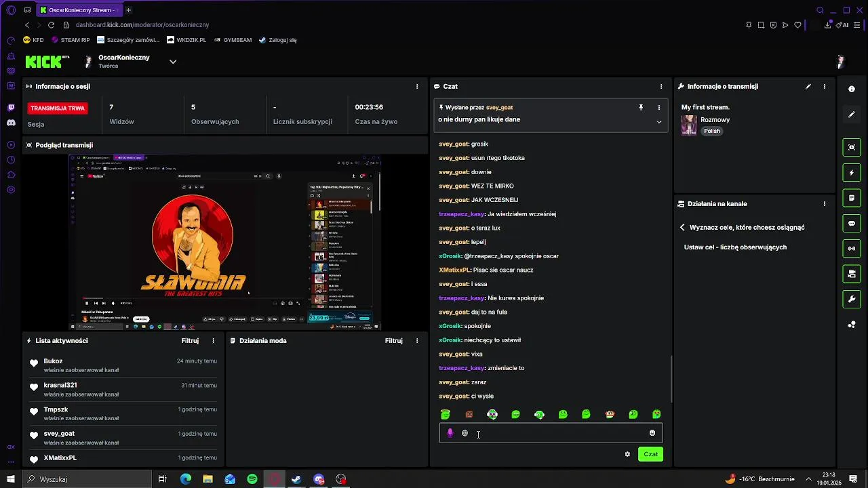This screenshot has height=488, width=868.
Task: Click the user avatar at top right
Action: pos(840,62)
